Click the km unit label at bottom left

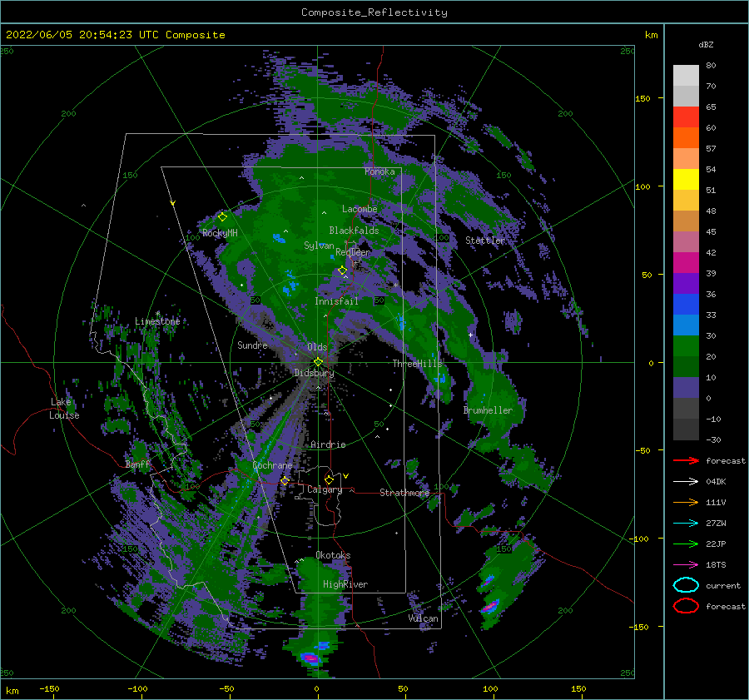pyautogui.click(x=12, y=691)
